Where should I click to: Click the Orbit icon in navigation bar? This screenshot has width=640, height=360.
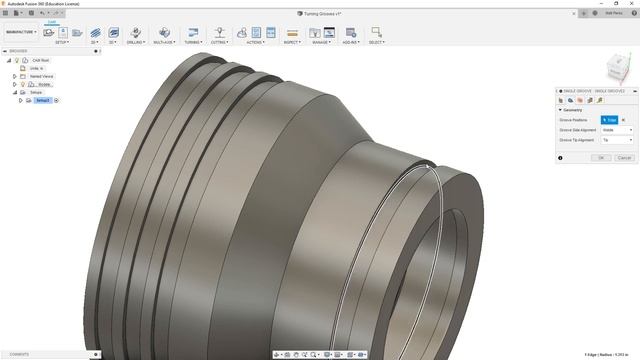276,355
